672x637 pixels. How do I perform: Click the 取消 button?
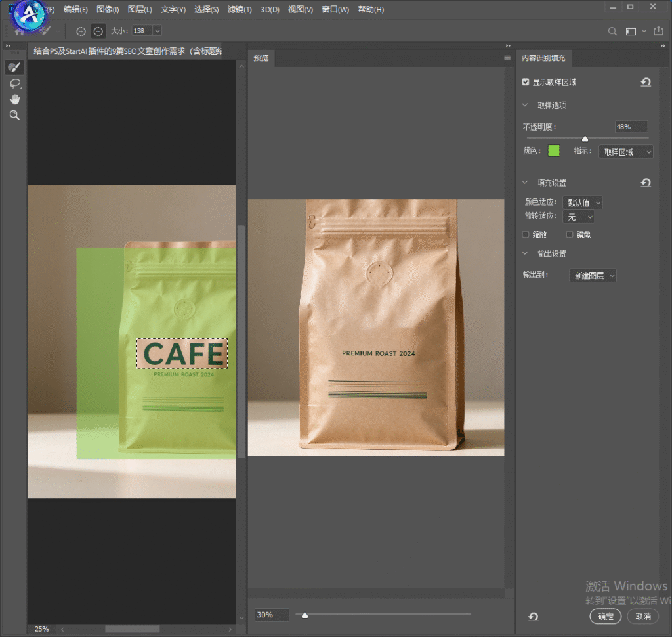(x=643, y=617)
